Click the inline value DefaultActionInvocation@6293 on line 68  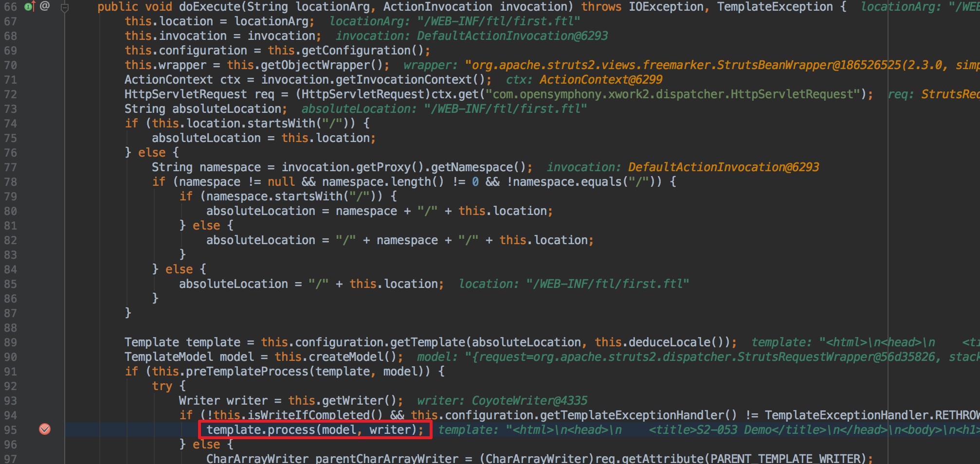[x=512, y=36]
